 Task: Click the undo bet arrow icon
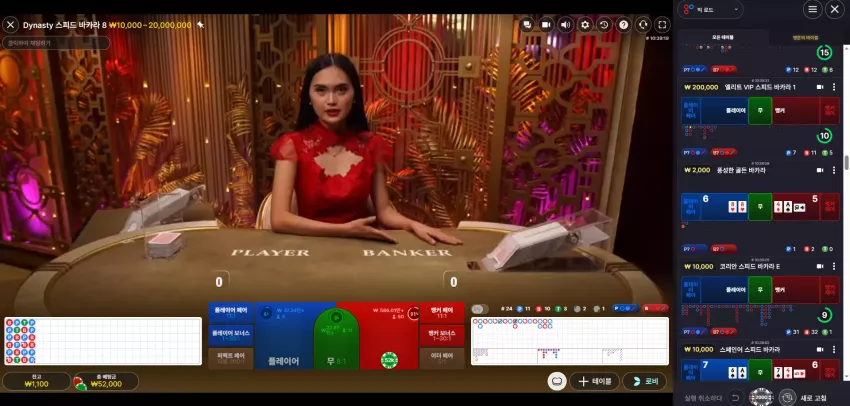735,397
